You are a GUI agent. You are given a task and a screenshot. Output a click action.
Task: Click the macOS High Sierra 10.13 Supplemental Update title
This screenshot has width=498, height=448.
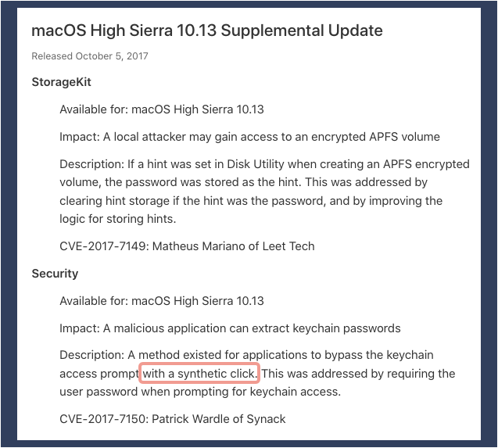tap(207, 31)
